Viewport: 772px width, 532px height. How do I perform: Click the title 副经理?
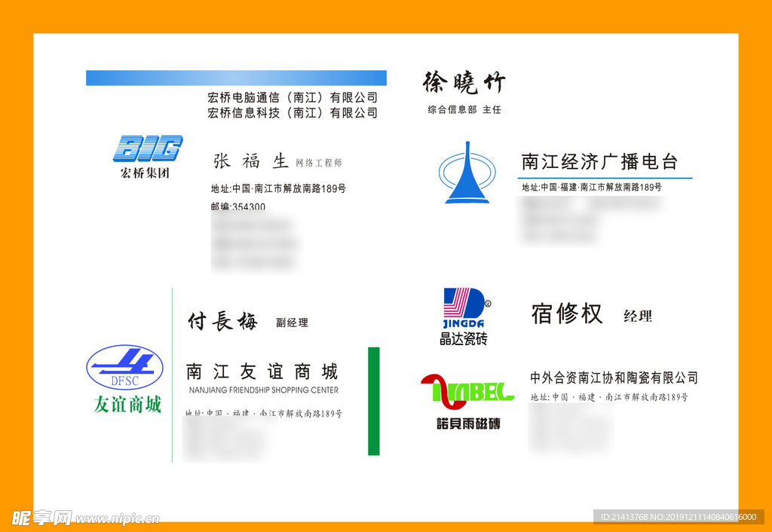[292, 323]
